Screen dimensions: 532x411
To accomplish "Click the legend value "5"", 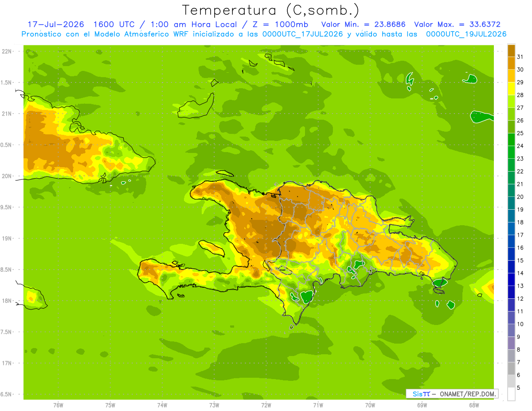I will [519, 388].
